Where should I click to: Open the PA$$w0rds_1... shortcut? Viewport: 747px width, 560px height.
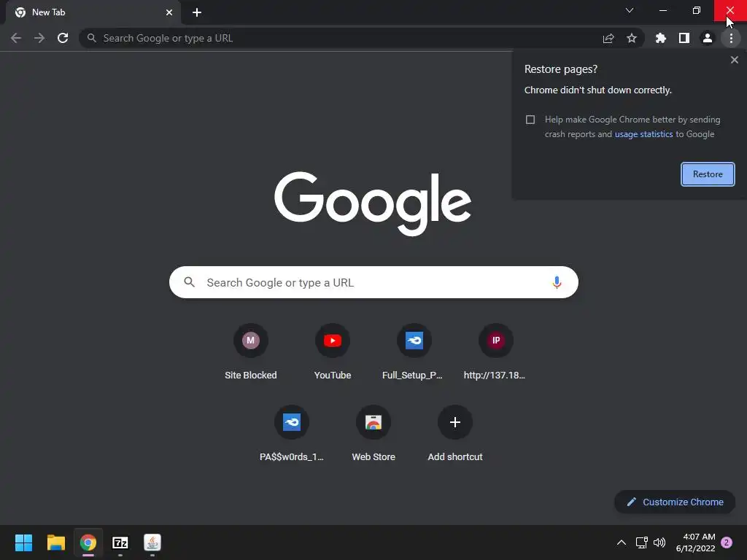(292, 434)
